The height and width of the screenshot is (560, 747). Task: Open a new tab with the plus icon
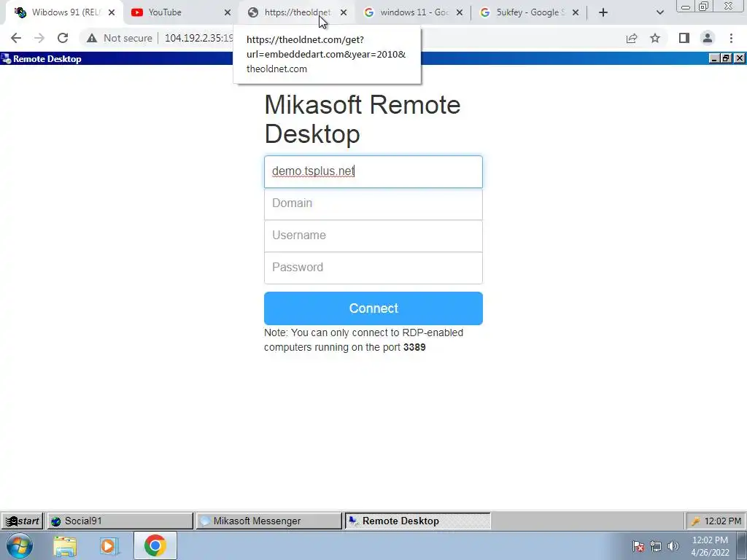point(603,12)
